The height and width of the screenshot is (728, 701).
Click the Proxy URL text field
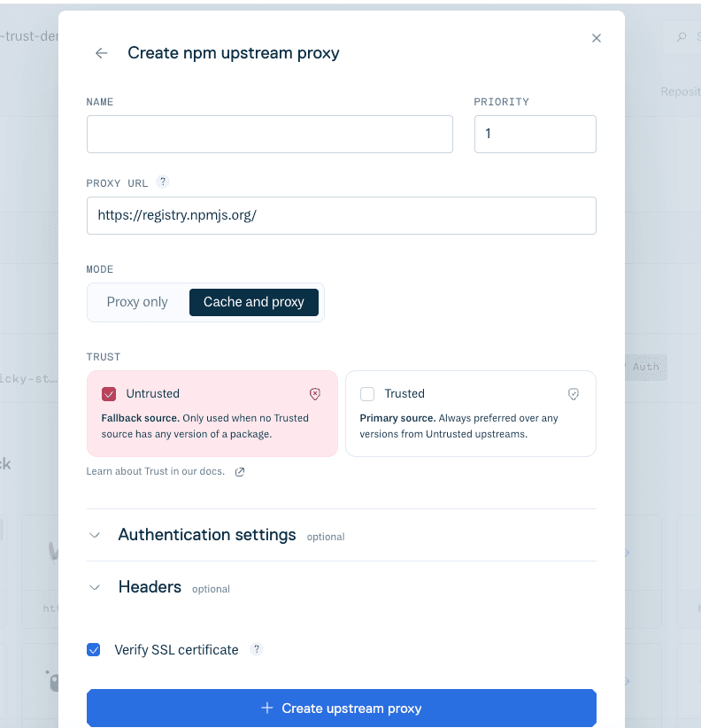341,215
